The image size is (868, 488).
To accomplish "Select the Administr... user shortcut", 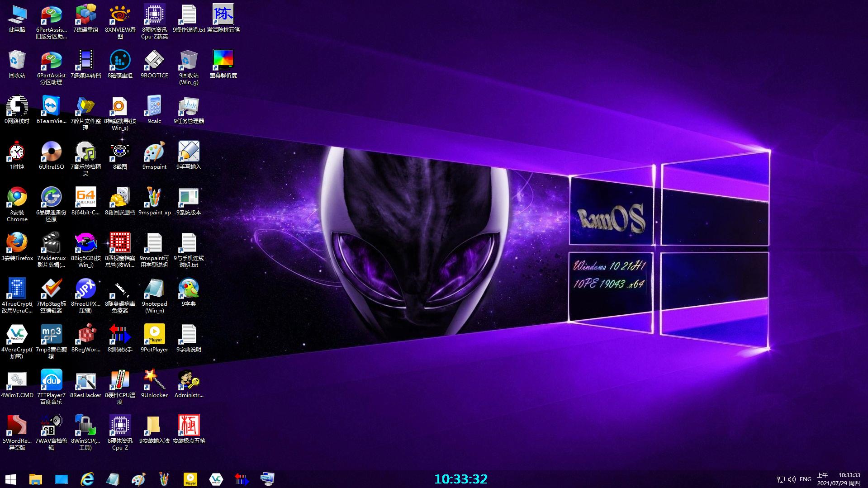I will point(189,384).
